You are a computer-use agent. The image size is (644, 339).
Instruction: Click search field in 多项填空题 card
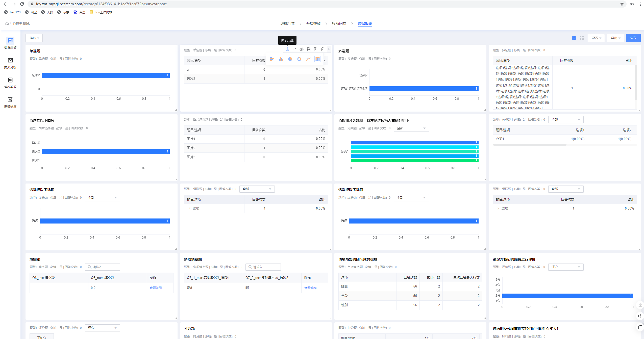coord(263,267)
